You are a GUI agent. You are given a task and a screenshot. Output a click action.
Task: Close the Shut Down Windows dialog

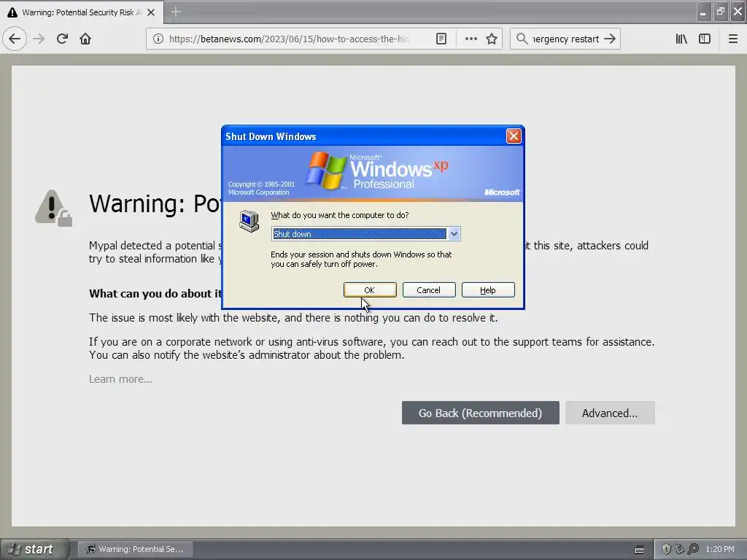coord(514,136)
